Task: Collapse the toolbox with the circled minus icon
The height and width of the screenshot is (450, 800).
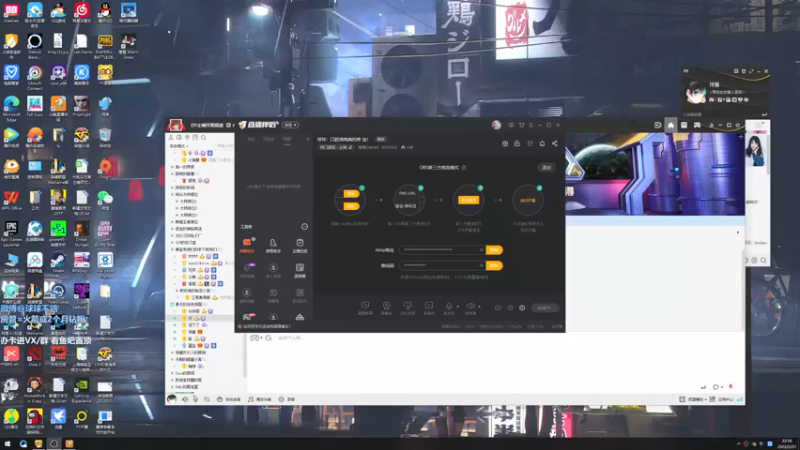Action: (x=305, y=227)
